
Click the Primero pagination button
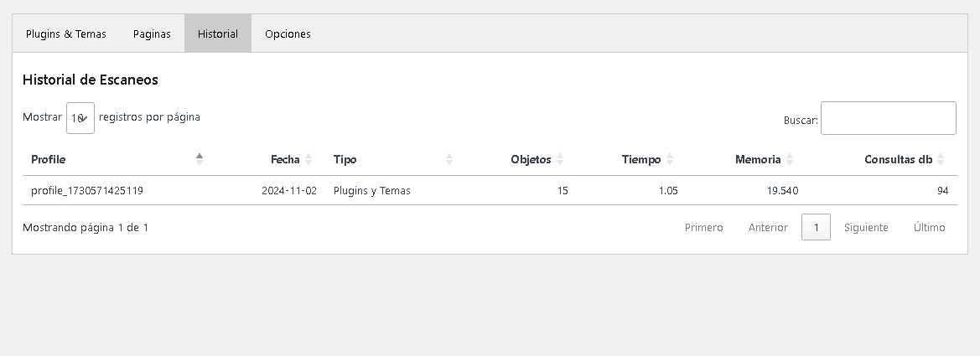coord(703,227)
